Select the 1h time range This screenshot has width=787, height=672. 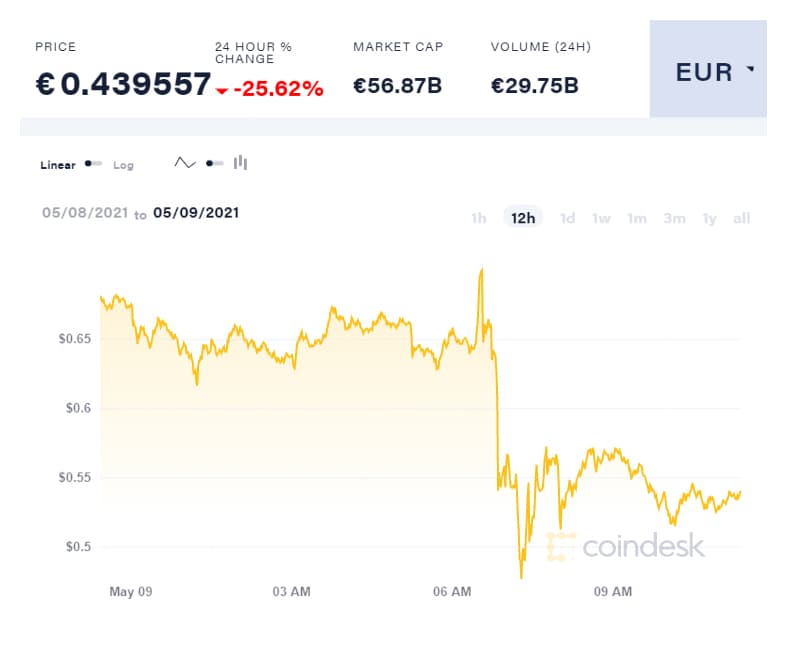point(479,218)
